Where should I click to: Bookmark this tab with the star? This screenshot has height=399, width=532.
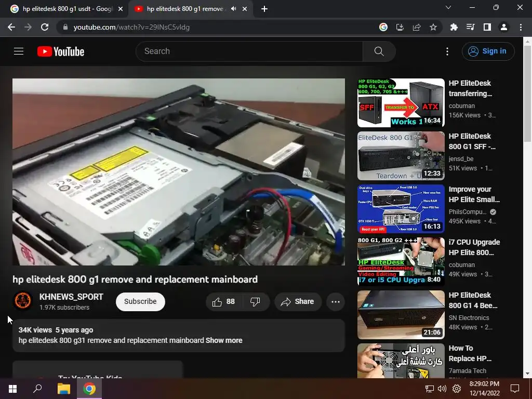coord(433,27)
